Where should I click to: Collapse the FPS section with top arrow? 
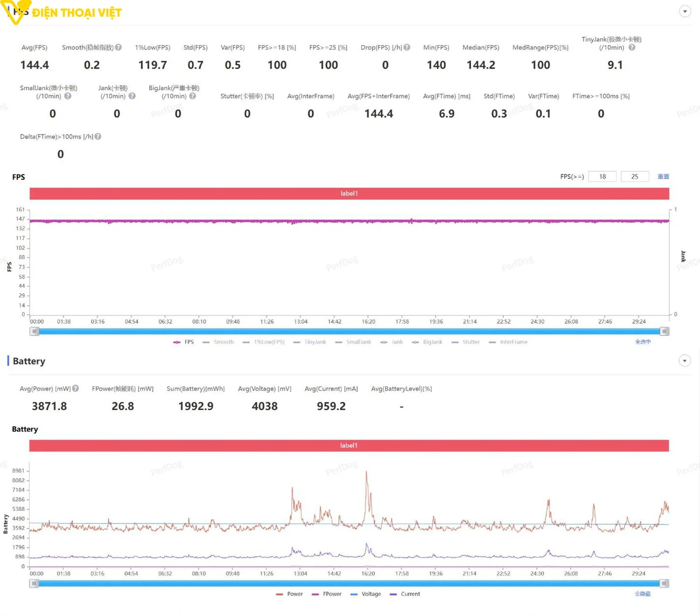point(685,12)
